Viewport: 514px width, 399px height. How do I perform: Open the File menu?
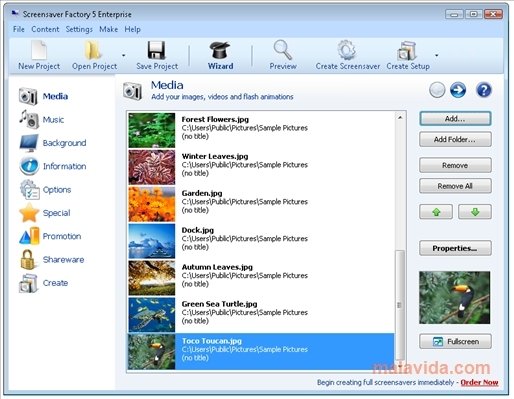pos(19,29)
